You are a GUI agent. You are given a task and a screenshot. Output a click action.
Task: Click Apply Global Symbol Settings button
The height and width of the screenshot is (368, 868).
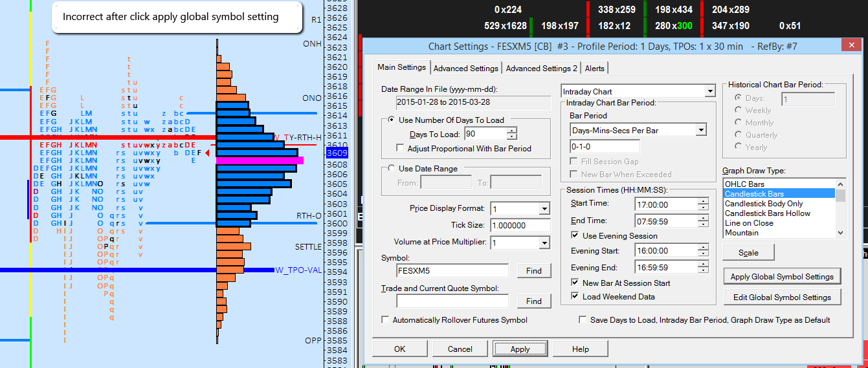tap(782, 276)
